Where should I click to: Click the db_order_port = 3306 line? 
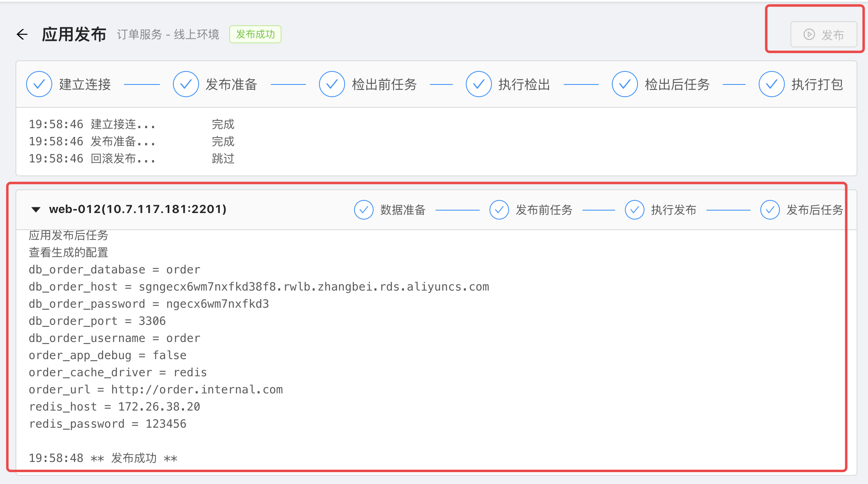[x=97, y=321]
